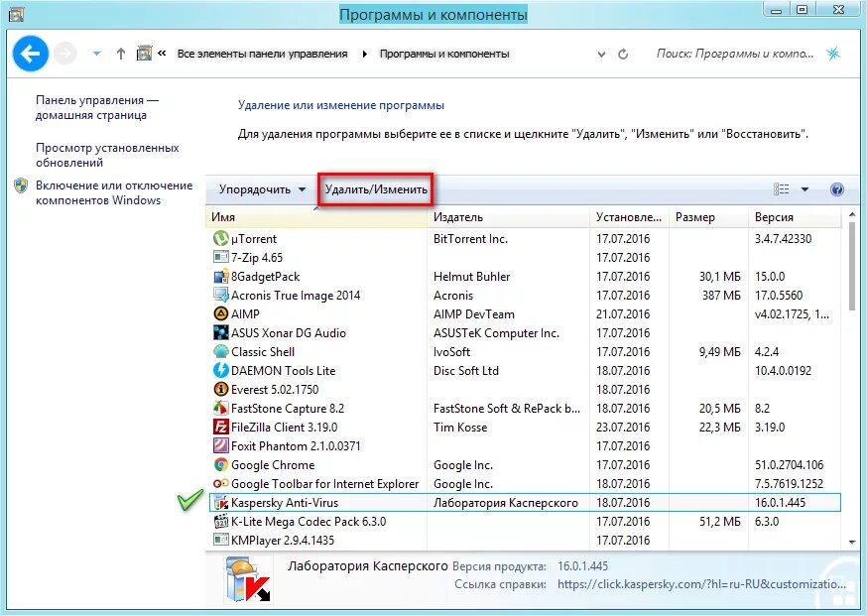Select the DAEMON Tools Lite name

click(x=283, y=370)
